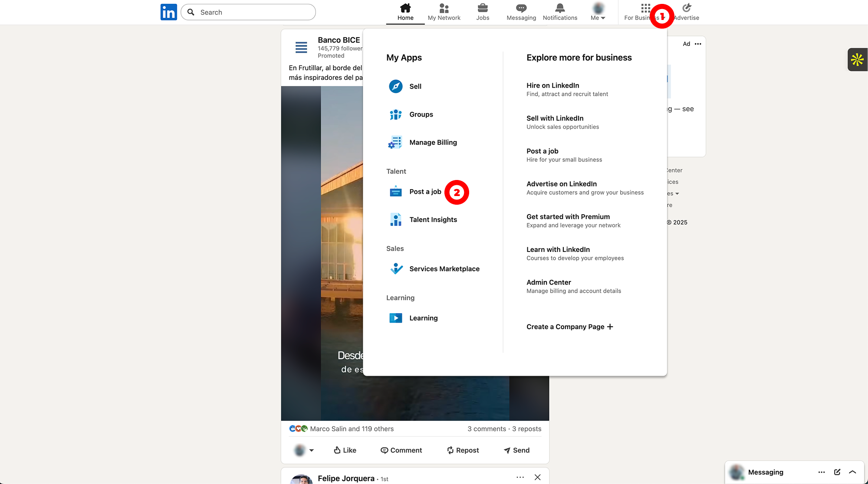Open the Notifications bell icon
The height and width of the screenshot is (484, 868).
pos(560,8)
